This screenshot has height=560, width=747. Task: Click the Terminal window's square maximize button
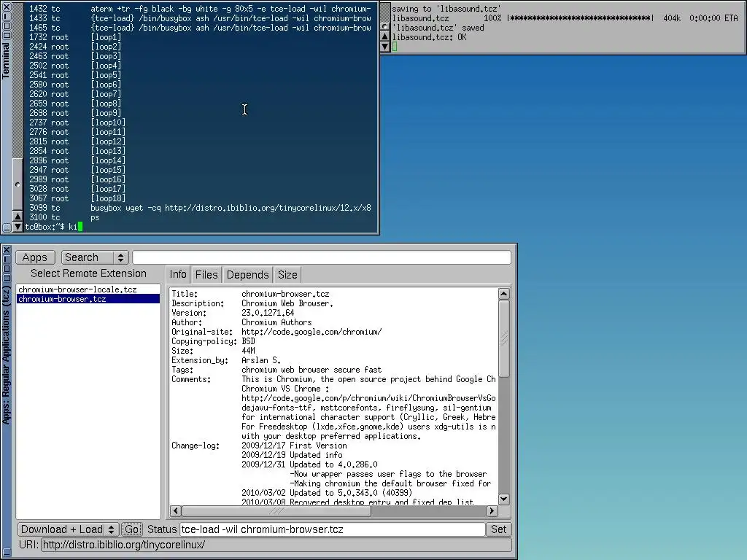pos(7,26)
